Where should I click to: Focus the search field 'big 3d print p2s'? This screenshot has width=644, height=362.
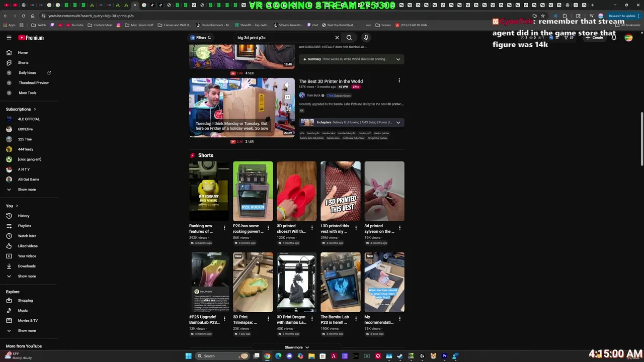pos(284,38)
